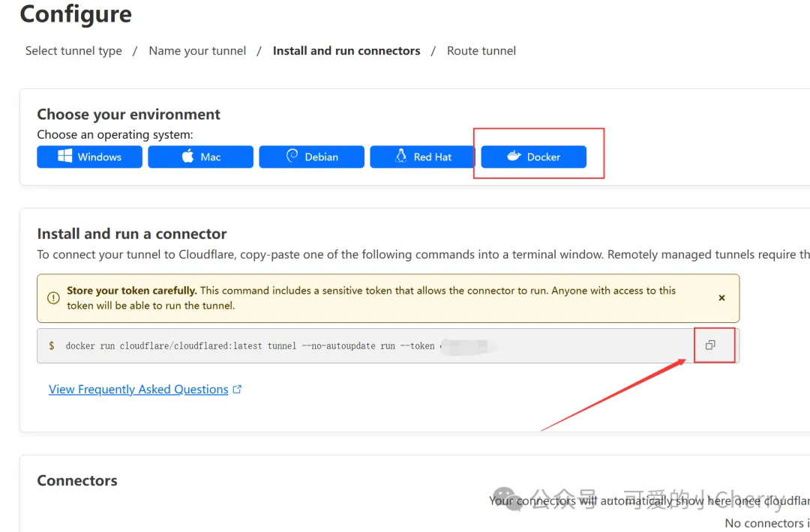Jump to the Route tunnel step
810x532 pixels.
(481, 50)
